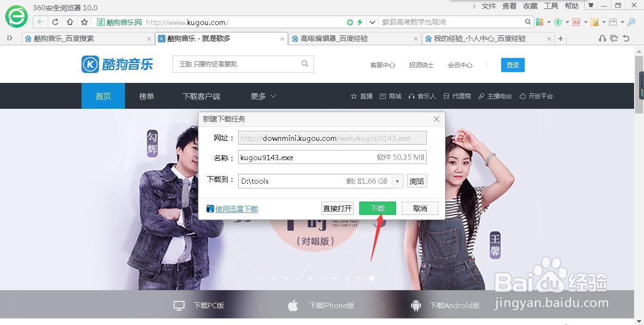Close the 酷狗音乐_百度搜索 tab
The image size is (644, 325).
(149, 39)
